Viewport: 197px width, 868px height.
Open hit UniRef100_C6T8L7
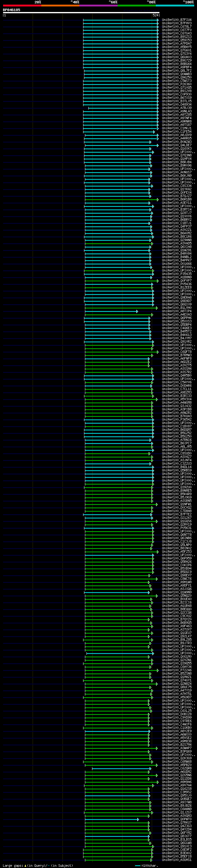coord(177,26)
